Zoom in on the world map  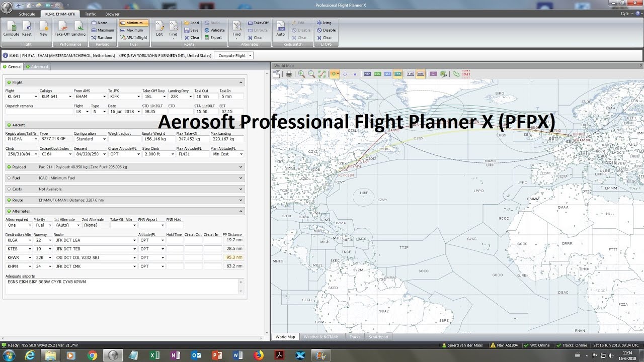click(x=301, y=74)
